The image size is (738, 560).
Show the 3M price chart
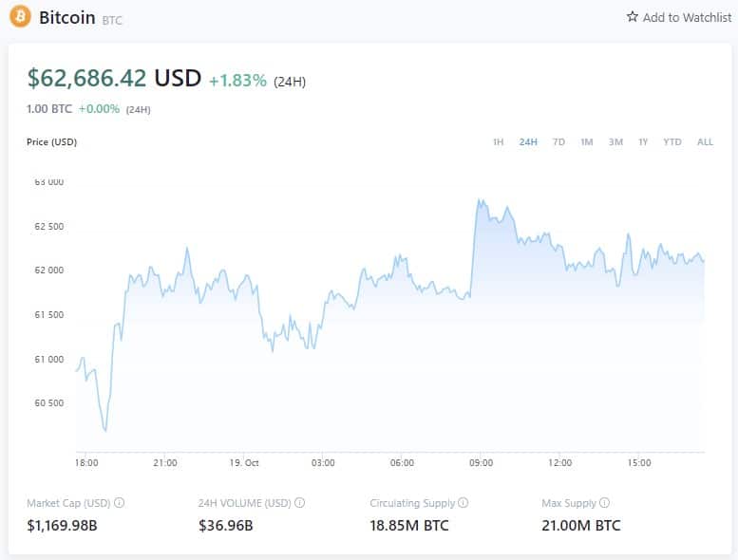click(x=615, y=142)
